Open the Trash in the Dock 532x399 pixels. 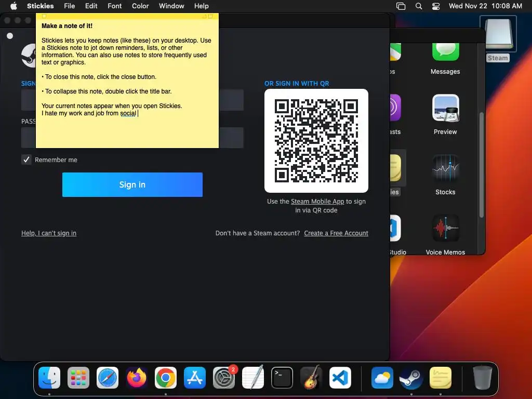point(483,378)
